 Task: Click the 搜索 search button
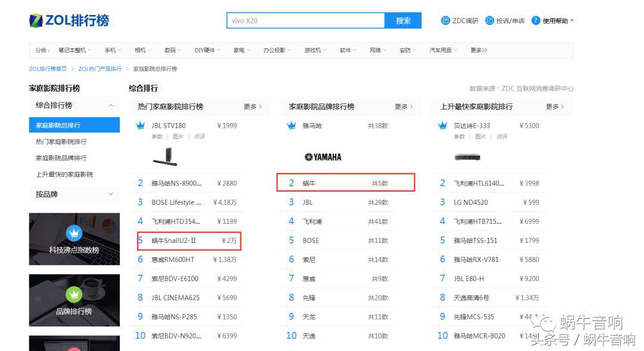[403, 20]
